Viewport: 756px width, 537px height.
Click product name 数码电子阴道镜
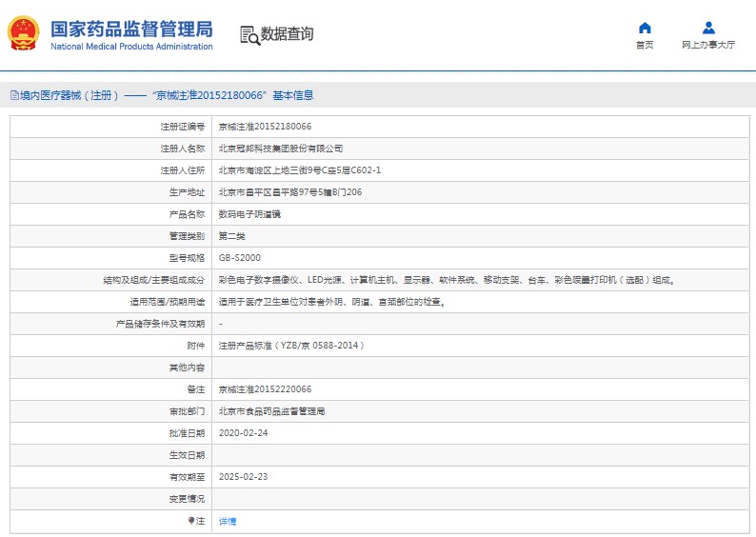(x=249, y=214)
